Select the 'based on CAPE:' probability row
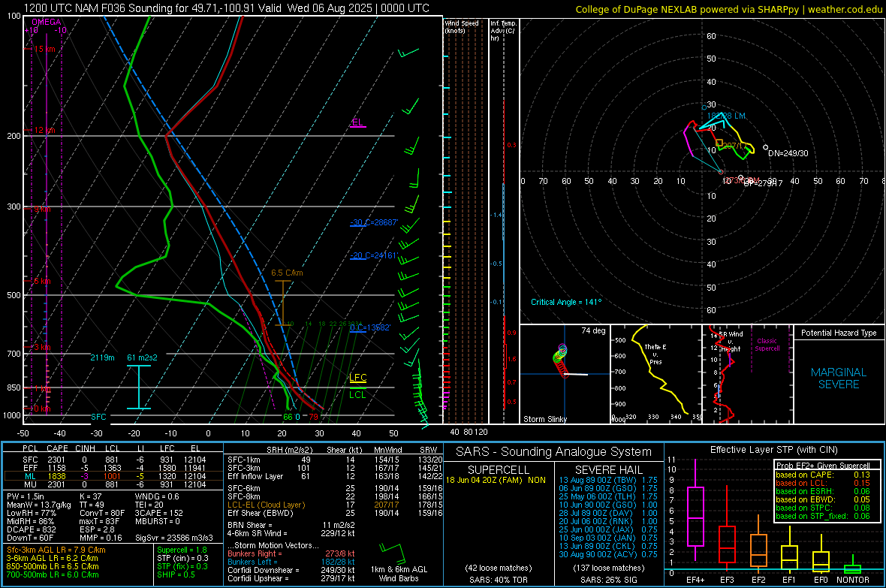Screen dimensions: 886x588 click(823, 475)
